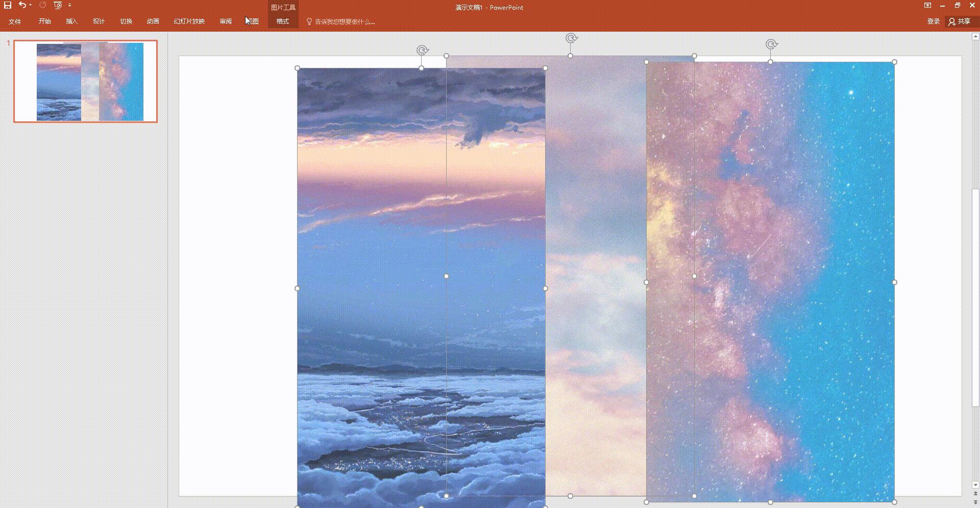Click the vertical scrollbar down arrow
Viewport: 980px width, 508px height.
tap(975, 485)
